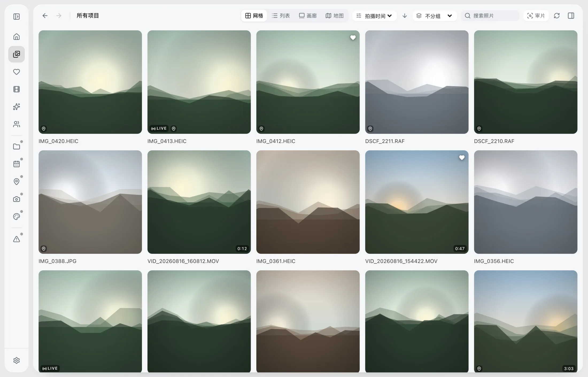Click the 所有项目 title
588x377 pixels.
tap(88, 16)
